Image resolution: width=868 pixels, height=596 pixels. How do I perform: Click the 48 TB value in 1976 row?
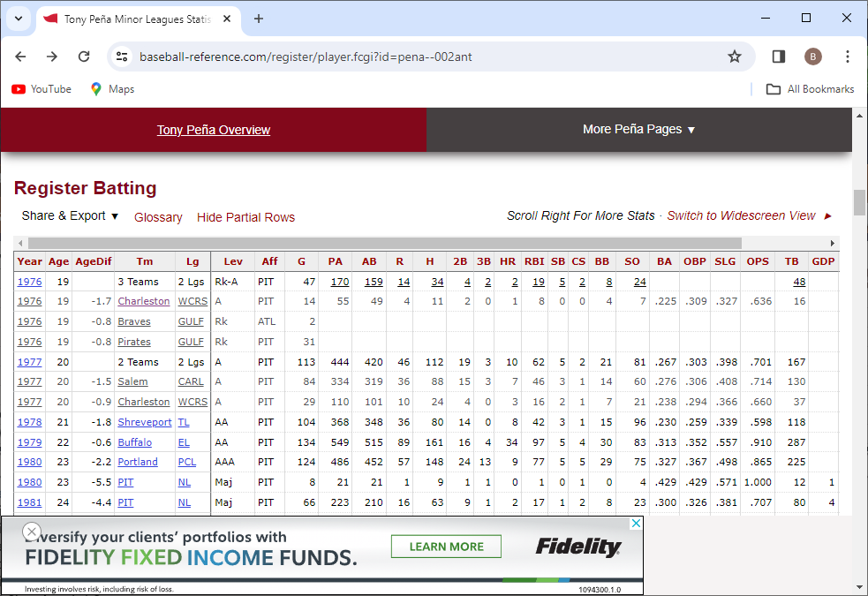[799, 282]
